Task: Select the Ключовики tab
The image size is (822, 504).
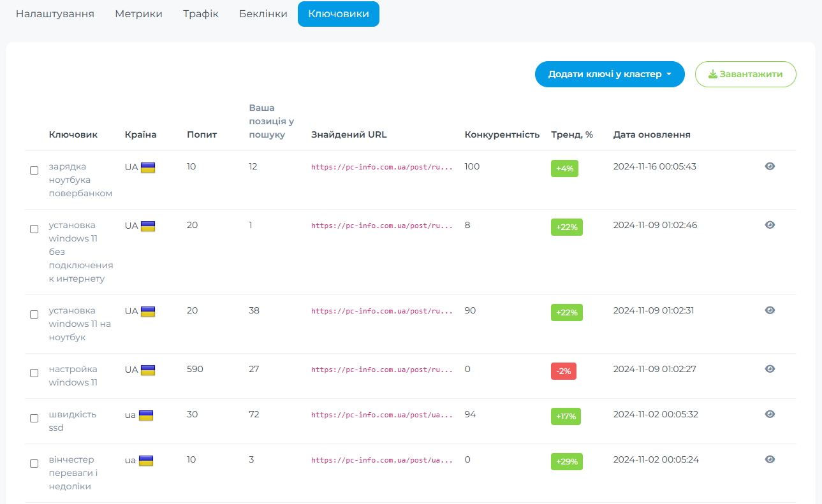Action: coord(339,14)
